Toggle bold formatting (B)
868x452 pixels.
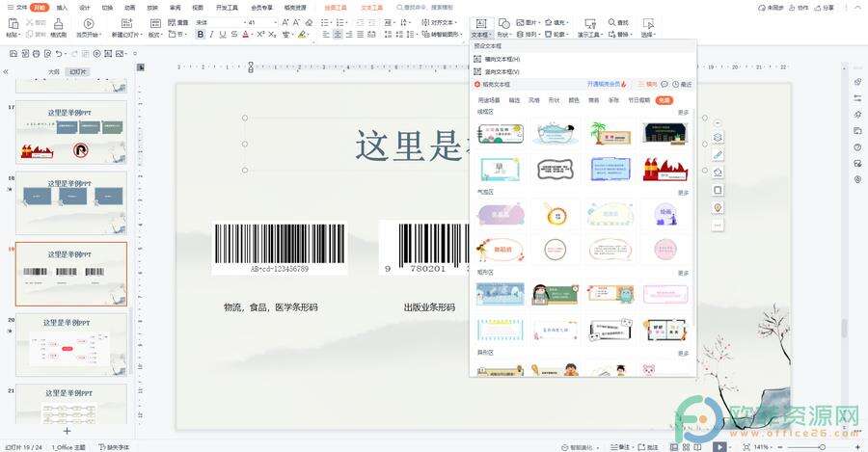(x=200, y=35)
